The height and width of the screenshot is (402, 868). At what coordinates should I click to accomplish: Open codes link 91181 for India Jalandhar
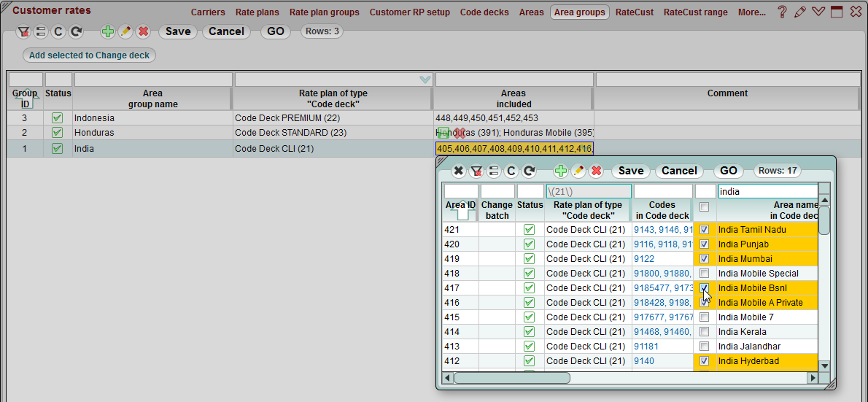(646, 347)
